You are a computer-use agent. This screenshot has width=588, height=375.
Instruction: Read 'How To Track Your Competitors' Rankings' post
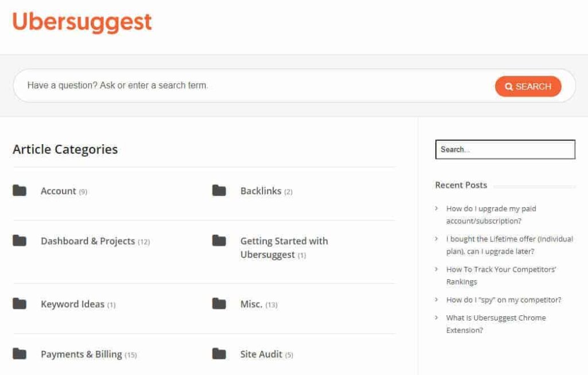click(x=501, y=275)
